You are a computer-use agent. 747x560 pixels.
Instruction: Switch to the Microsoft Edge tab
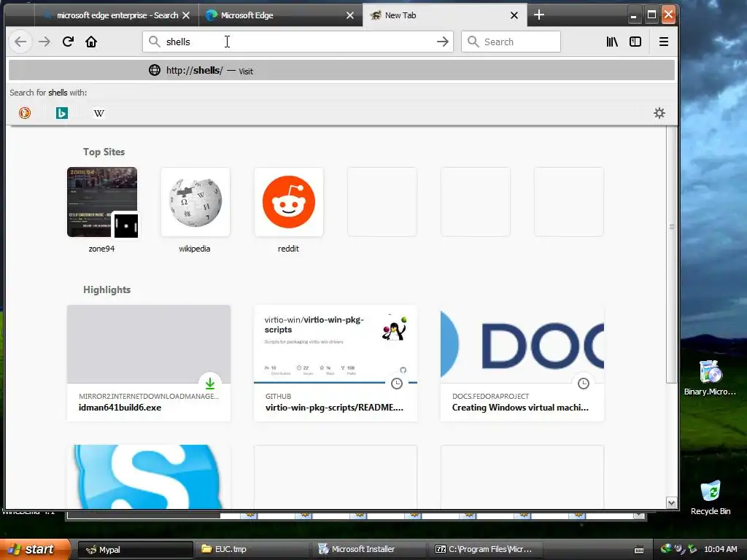[280, 15]
